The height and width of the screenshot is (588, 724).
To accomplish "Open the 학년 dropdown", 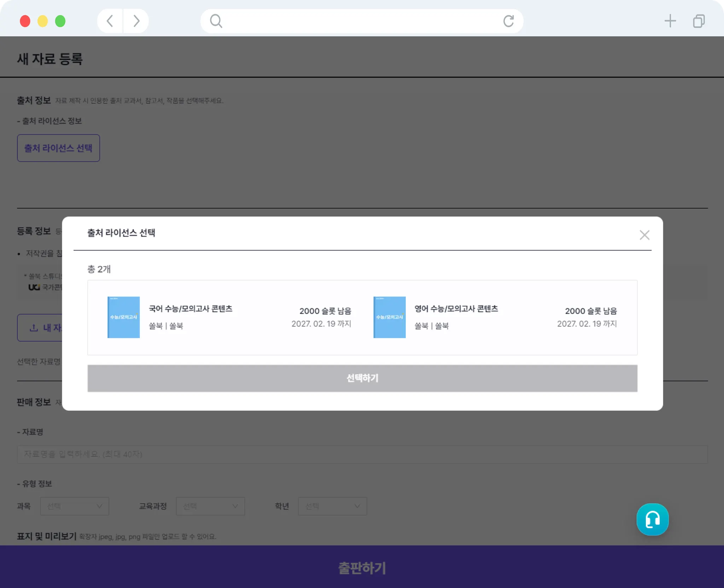I will pos(332,506).
